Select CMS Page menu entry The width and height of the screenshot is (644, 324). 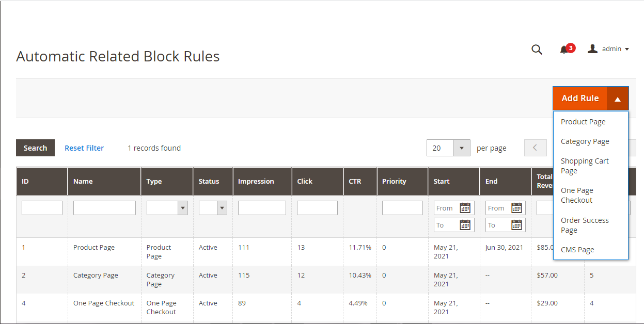point(577,250)
